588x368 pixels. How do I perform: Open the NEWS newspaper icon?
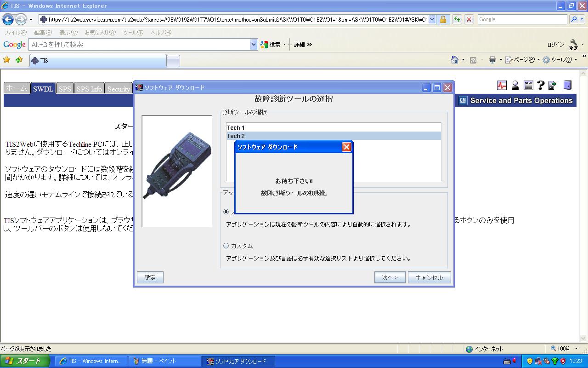pyautogui.click(x=528, y=85)
